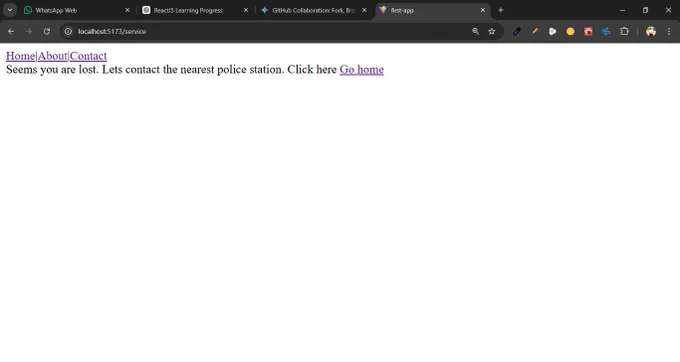Switch to the WhatsApp Web tab

pos(77,10)
